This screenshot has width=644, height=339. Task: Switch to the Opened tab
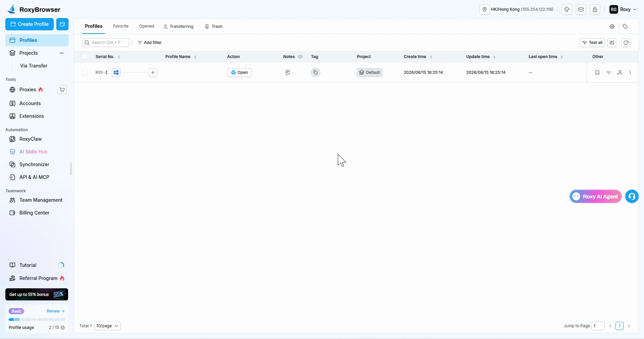tap(147, 26)
